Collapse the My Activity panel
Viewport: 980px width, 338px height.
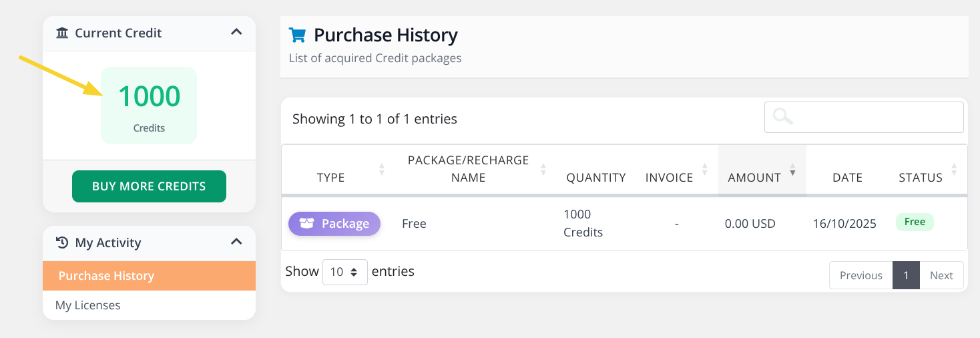point(236,242)
